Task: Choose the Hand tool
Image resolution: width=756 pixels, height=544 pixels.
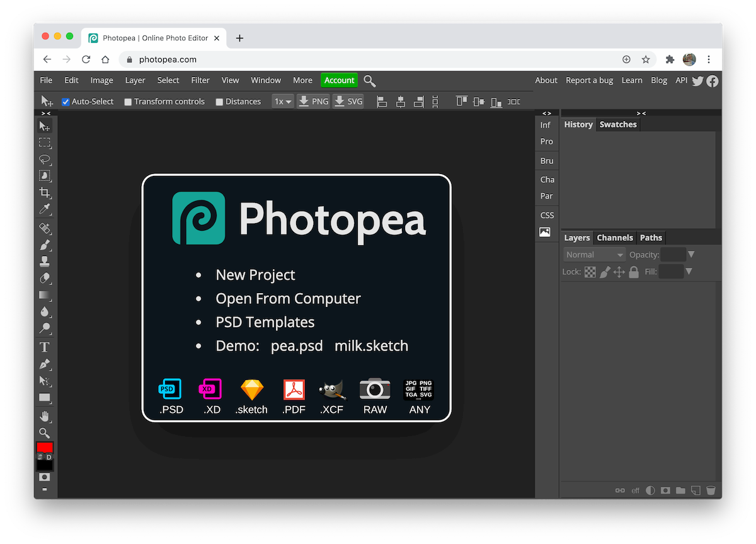Action: 45,416
